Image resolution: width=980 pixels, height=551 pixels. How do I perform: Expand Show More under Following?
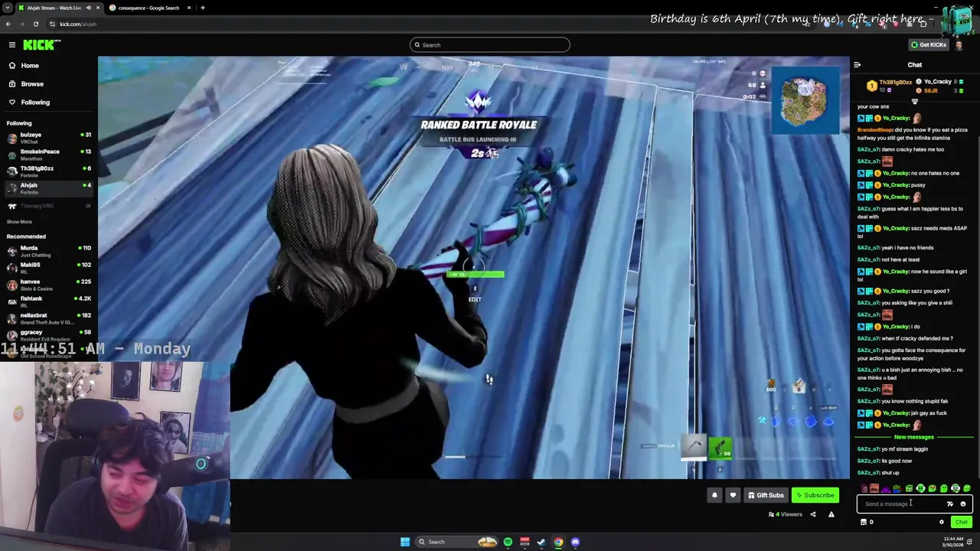tap(19, 222)
